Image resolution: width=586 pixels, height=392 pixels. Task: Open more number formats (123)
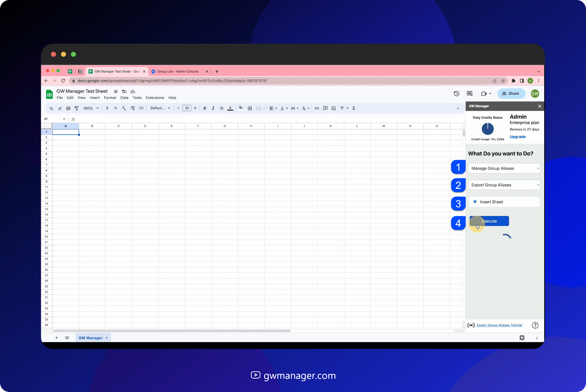coord(141,108)
